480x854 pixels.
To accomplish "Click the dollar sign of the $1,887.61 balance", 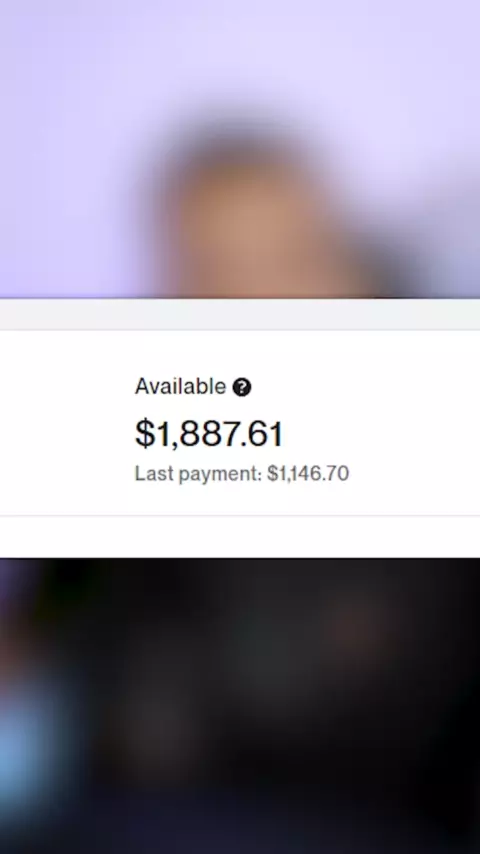I will coord(144,434).
